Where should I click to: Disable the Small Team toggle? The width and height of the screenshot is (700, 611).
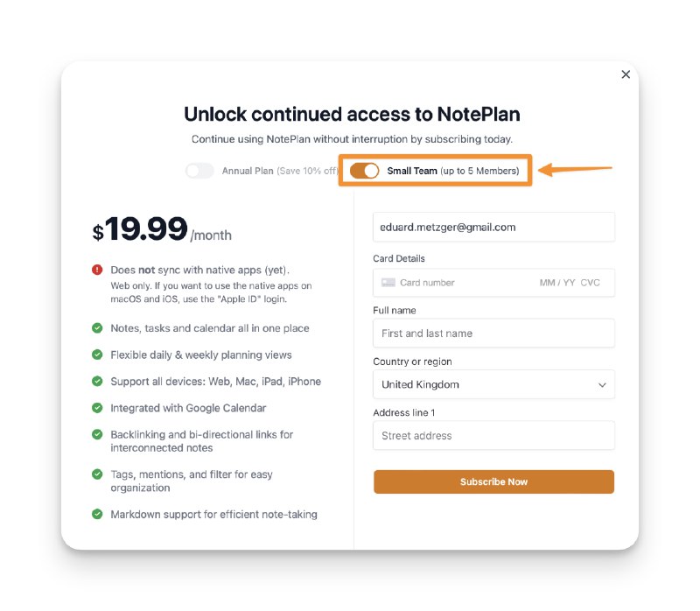365,171
